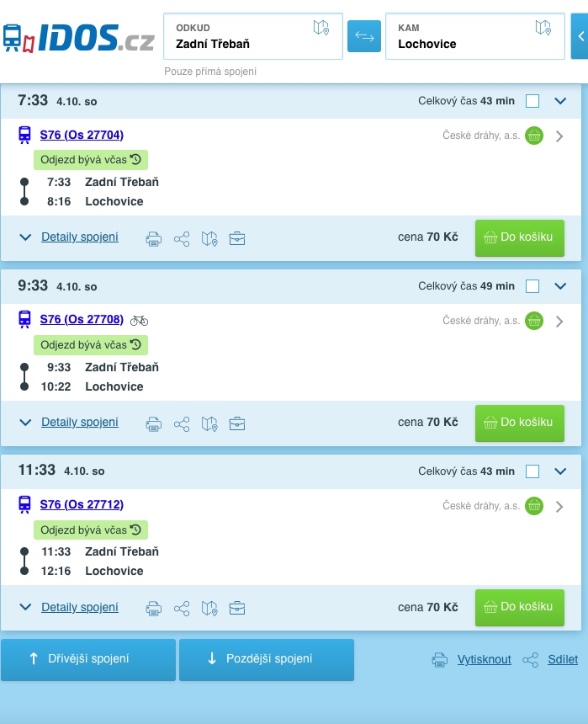Click print icon for 7:33 connection
The image size is (588, 724).
pos(153,239)
